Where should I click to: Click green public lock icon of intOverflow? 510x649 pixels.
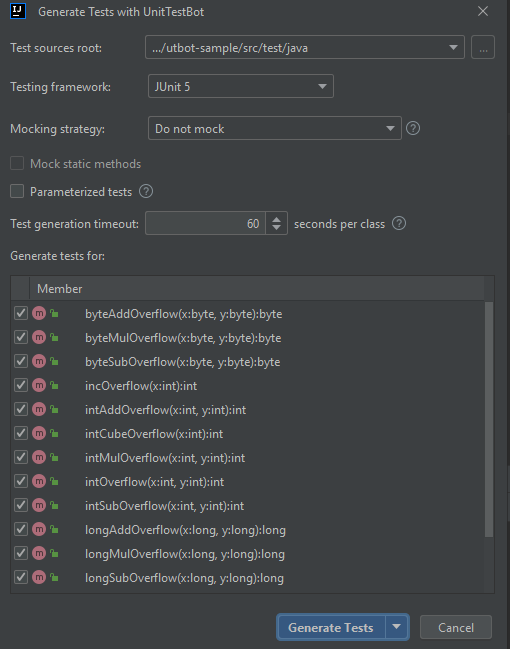tap(54, 481)
